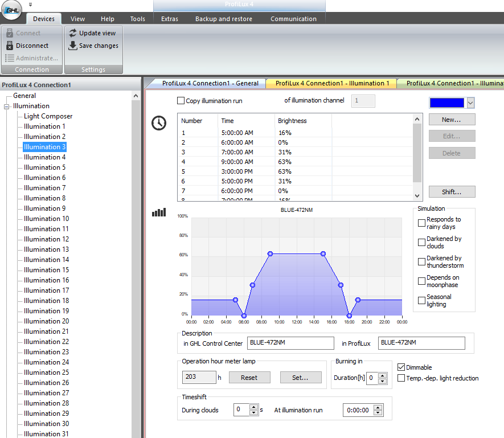
Task: Click the GHL application logo button
Action: 12,10
